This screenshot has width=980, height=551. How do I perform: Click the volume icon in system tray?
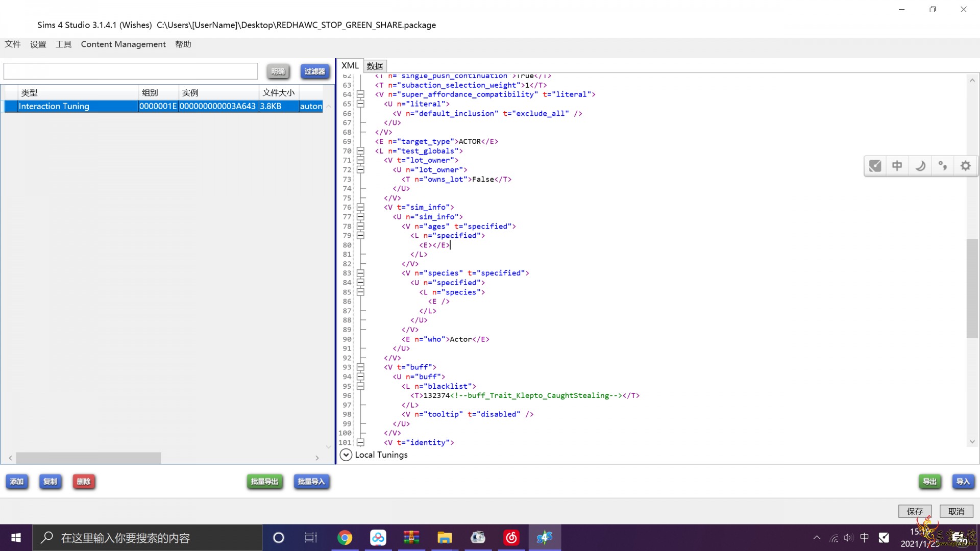click(848, 538)
